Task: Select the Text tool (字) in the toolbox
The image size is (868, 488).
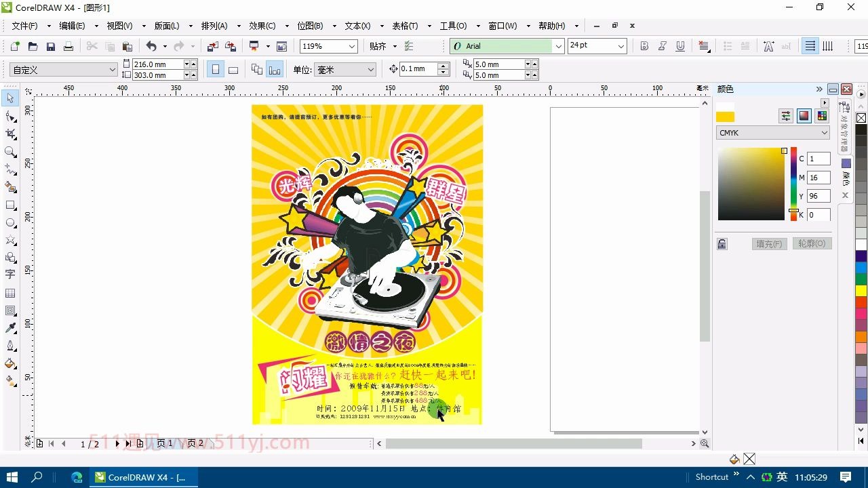Action: click(x=10, y=274)
